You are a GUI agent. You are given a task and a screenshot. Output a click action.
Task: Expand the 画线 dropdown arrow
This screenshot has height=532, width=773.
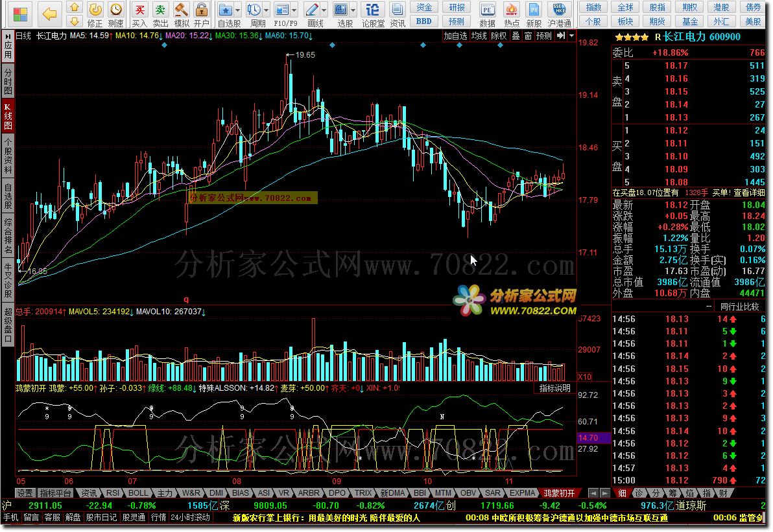324,10
